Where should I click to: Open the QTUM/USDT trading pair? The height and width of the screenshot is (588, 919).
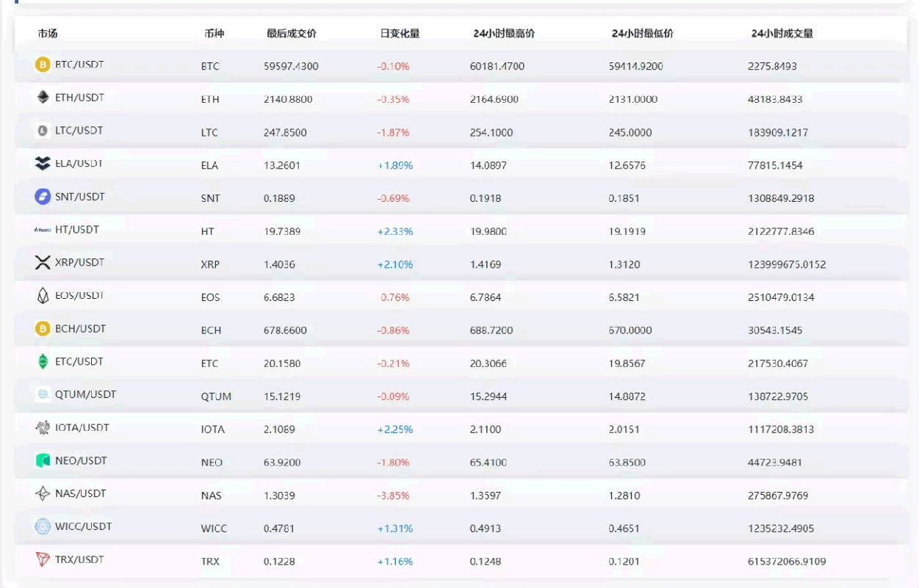pos(85,395)
